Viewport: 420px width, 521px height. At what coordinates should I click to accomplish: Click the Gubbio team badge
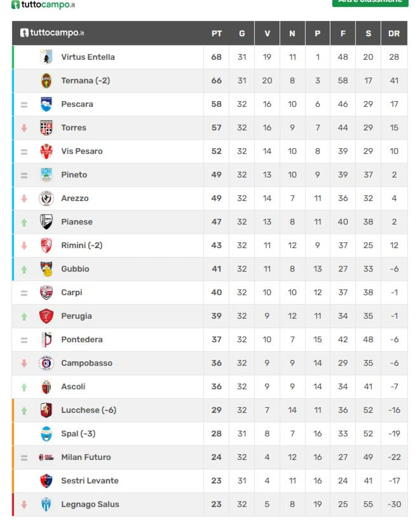click(46, 269)
